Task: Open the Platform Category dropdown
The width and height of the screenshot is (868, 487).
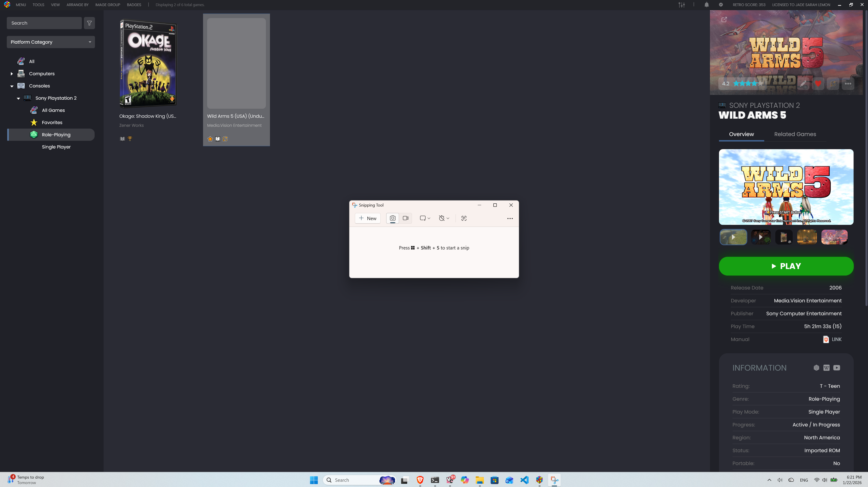Action: [51, 42]
